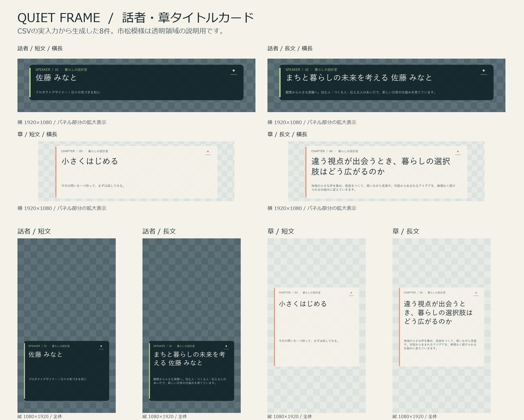524x420 pixels.
Task: Select the 章 / 長文 / 横長 light card preview
Action: [386, 171]
